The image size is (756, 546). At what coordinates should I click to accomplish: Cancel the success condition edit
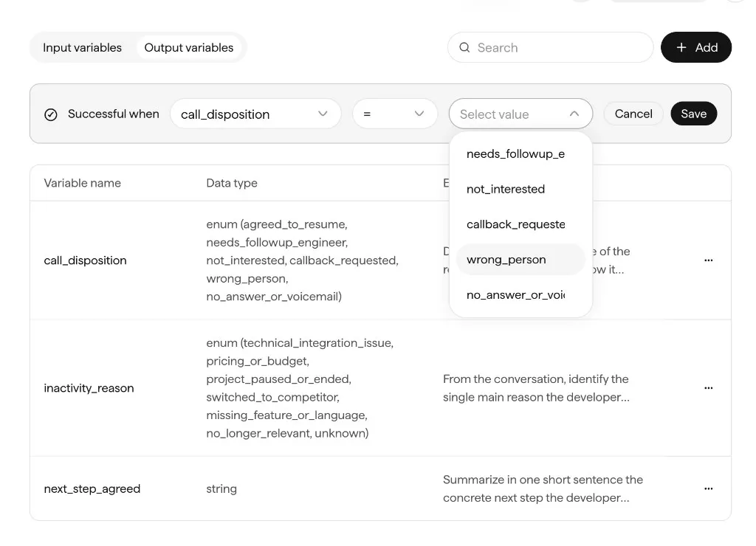(633, 114)
